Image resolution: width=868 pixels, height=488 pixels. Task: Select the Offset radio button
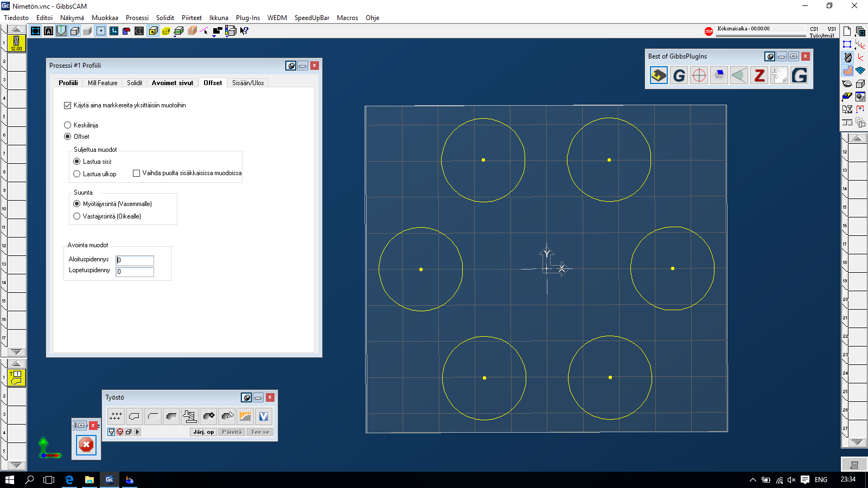click(x=68, y=137)
